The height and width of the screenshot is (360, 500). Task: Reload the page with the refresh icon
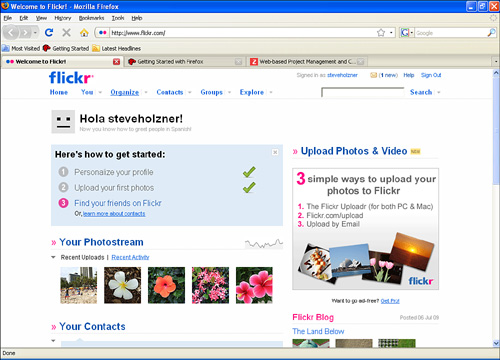(49, 32)
